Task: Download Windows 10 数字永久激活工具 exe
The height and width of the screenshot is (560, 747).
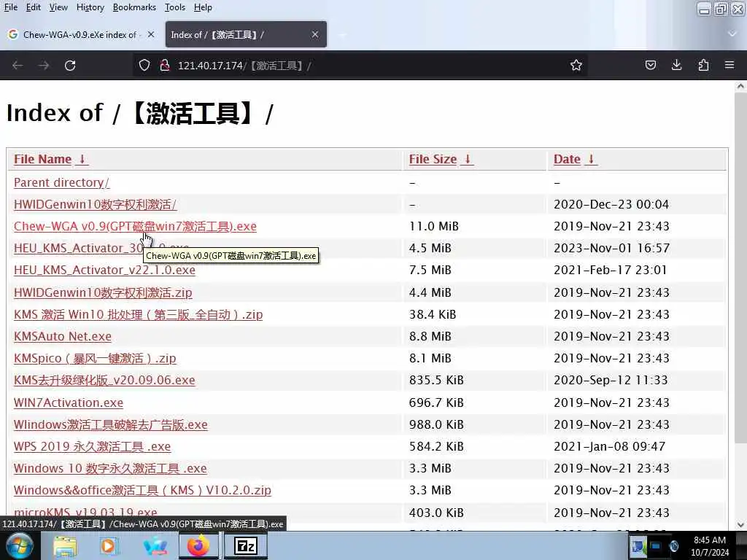Action: click(x=110, y=468)
